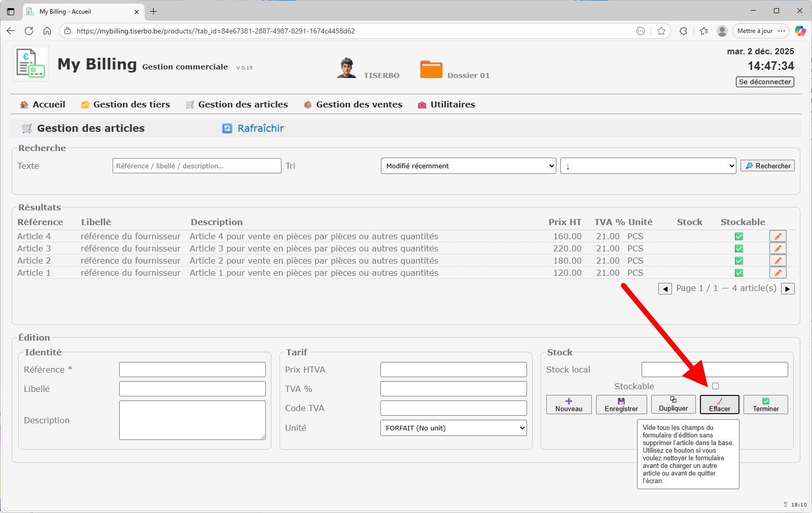The height and width of the screenshot is (513, 812).
Task: Open the Gestion des ventes menu
Action: point(353,104)
